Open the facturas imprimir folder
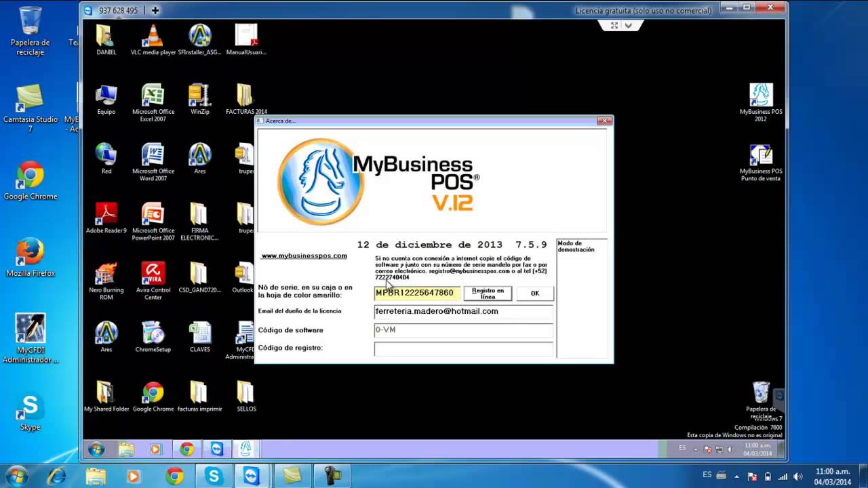The width and height of the screenshot is (868, 488). tap(199, 396)
